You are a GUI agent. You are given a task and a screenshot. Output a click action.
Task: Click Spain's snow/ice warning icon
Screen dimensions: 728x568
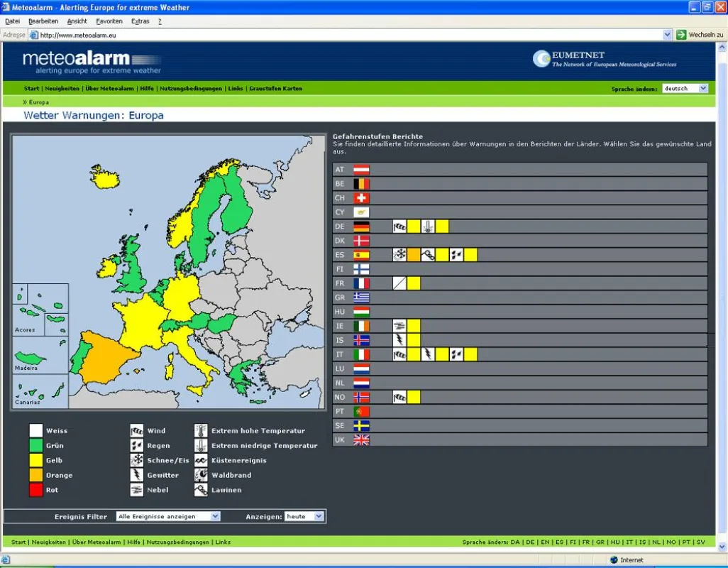399,255
